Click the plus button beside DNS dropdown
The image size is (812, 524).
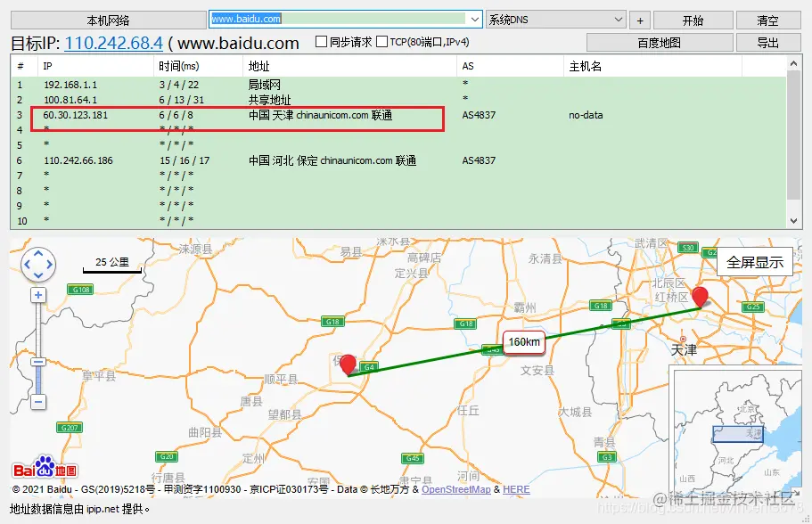click(x=640, y=20)
